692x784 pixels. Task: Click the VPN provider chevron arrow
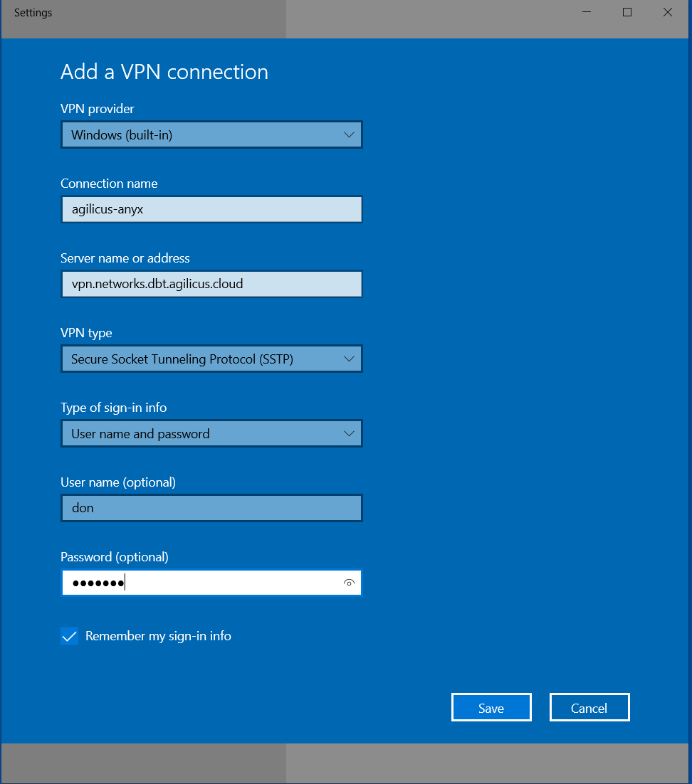pos(349,134)
